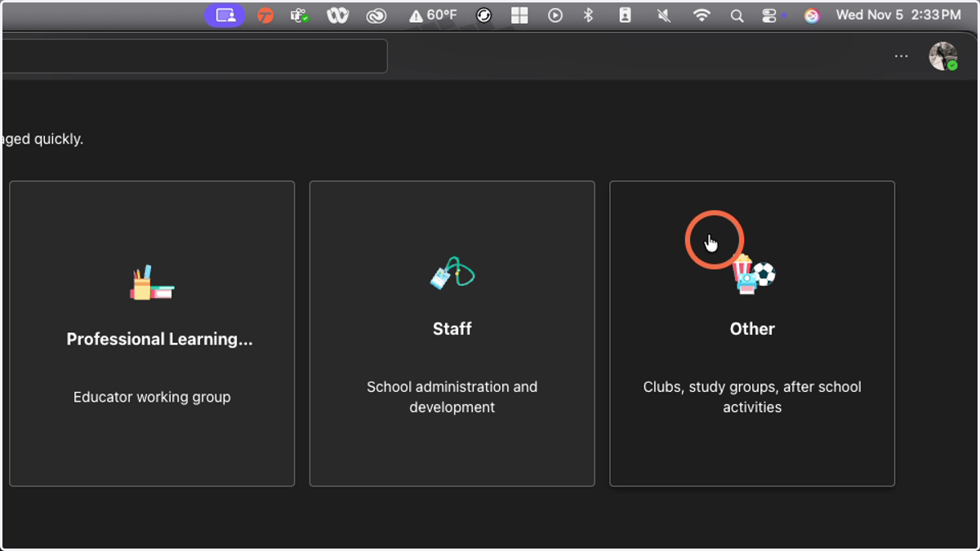Click the screen sharing indicator in menu bar
This screenshot has height=551, width=980.
[x=225, y=16]
